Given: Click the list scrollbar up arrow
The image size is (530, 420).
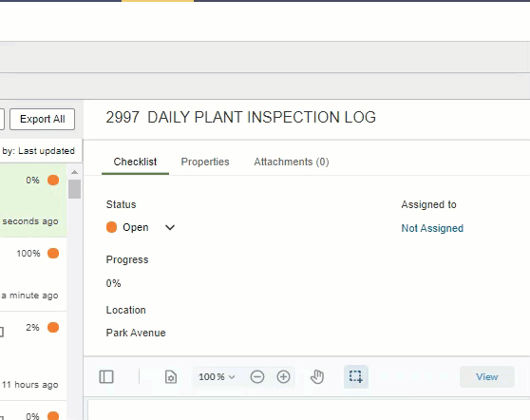Looking at the screenshot, I should [74, 172].
